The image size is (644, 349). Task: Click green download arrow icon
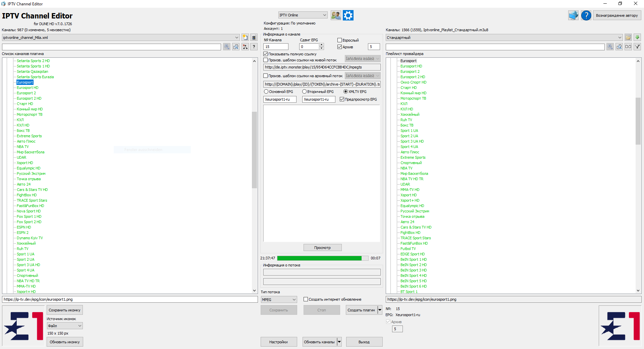pyautogui.click(x=637, y=38)
